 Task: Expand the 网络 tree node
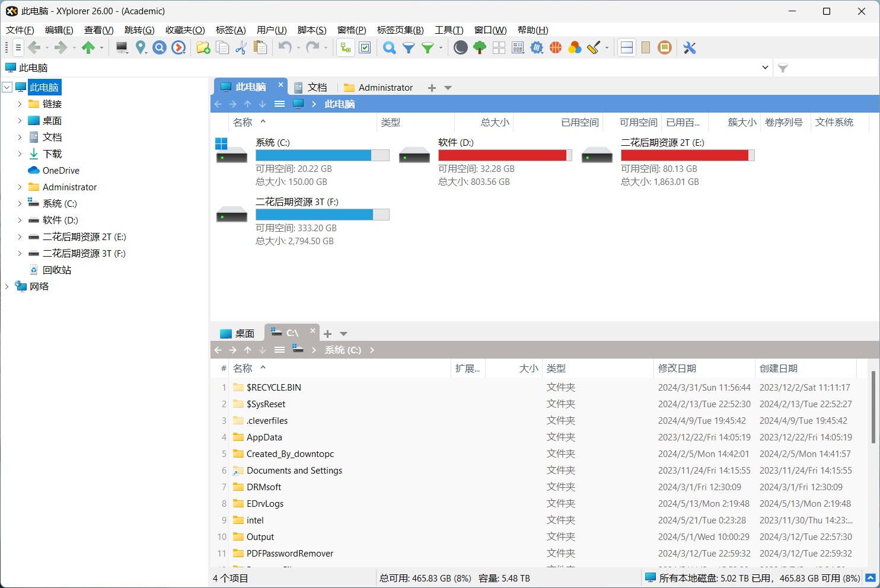[7, 286]
